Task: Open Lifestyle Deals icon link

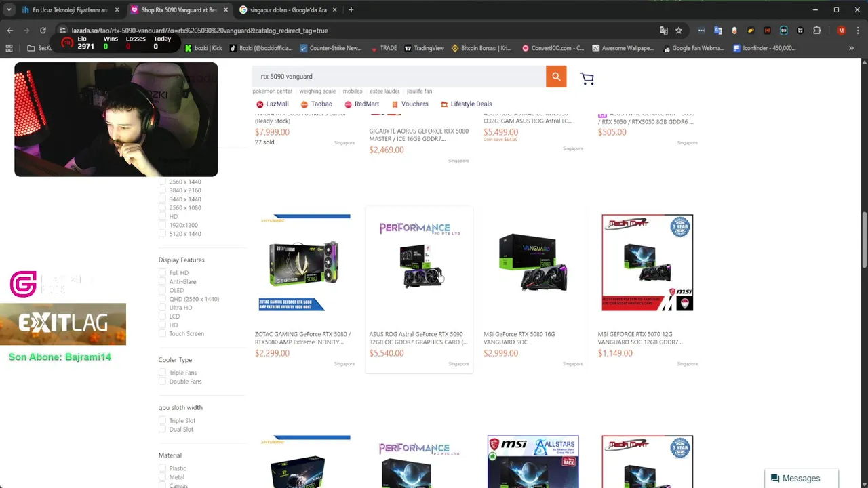Action: coord(466,104)
